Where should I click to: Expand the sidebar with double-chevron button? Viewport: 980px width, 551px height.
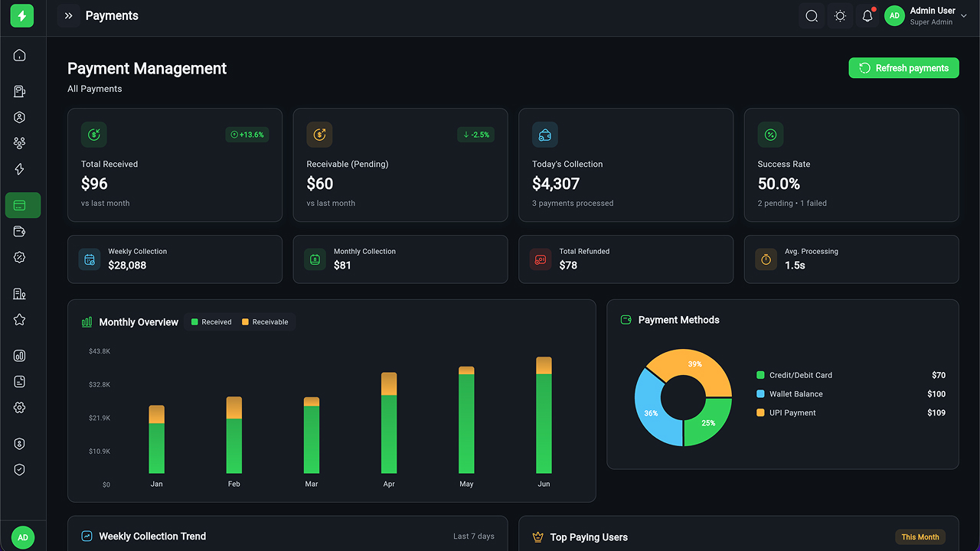(69, 15)
